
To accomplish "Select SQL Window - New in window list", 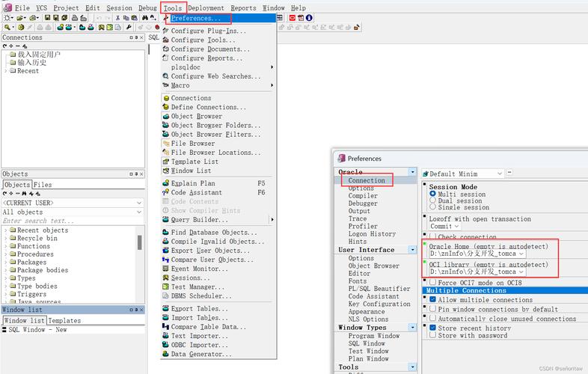I will click(x=37, y=329).
